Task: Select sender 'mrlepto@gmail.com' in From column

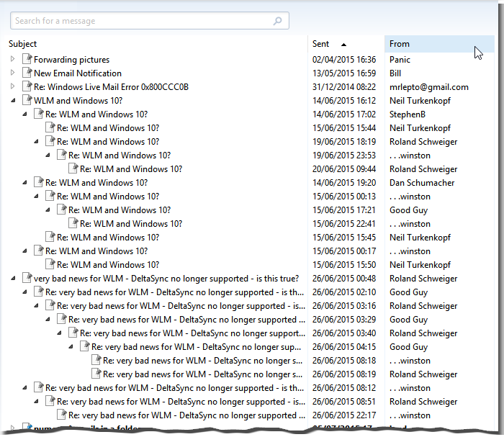Action: (429, 87)
